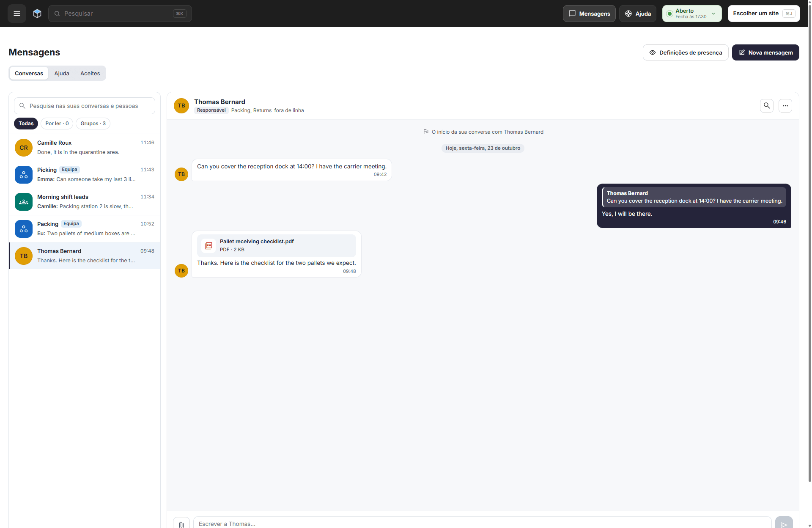812x528 pixels.
Task: Click the 'Yes, I will be there.' message
Action: (627, 214)
